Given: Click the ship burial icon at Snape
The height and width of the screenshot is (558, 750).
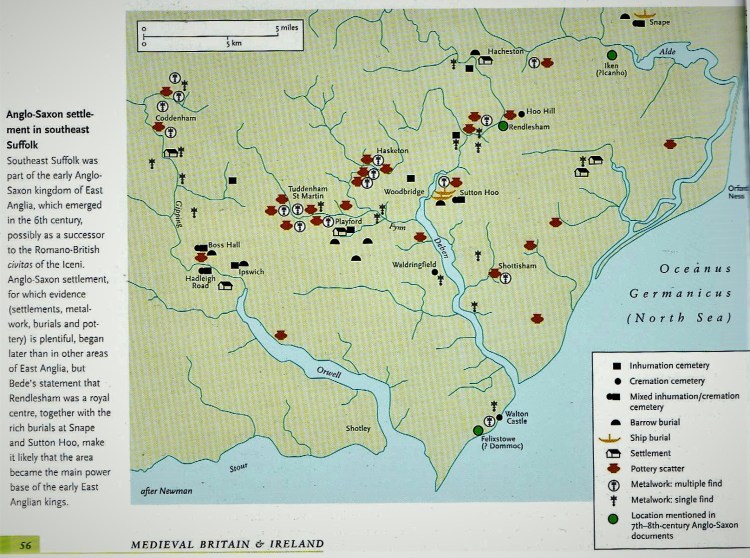Looking at the screenshot, I should [x=637, y=16].
